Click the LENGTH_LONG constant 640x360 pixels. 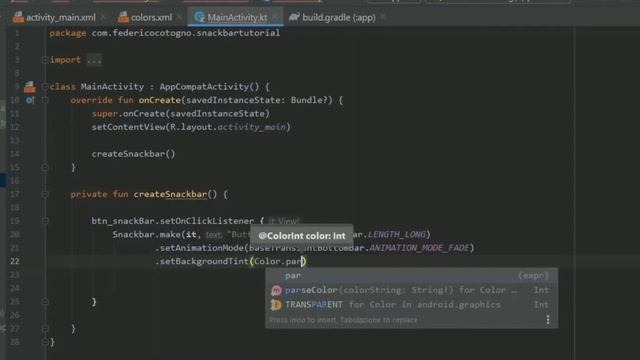coord(396,234)
